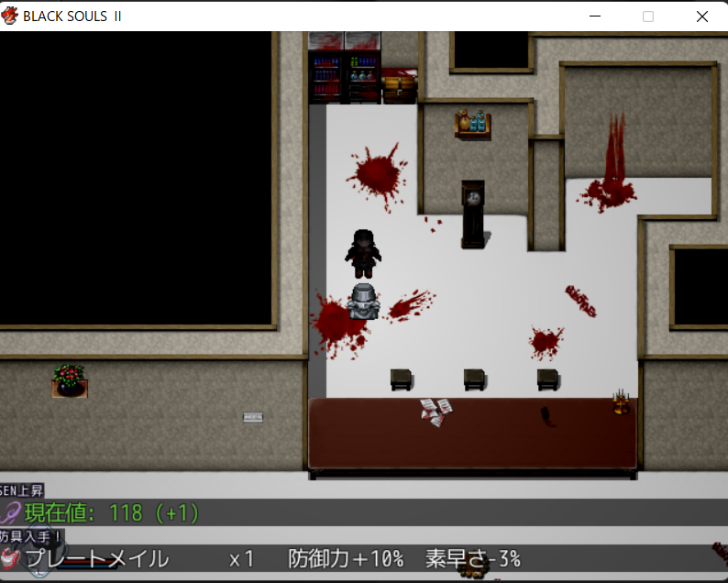
Task: Click the small grey plate on the wall
Action: click(x=253, y=417)
